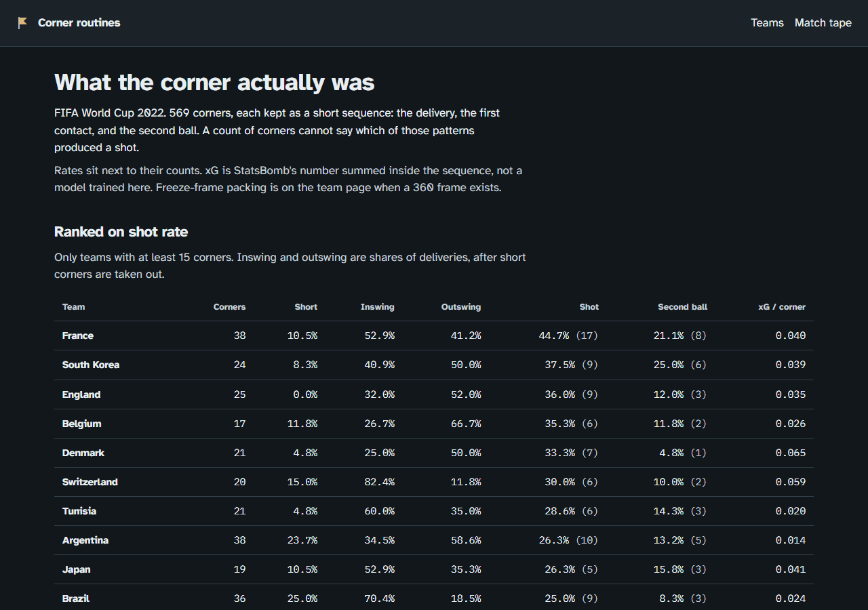Click Belgium's outswing value 66.7%
Image resolution: width=868 pixels, height=610 pixels.
pos(466,424)
